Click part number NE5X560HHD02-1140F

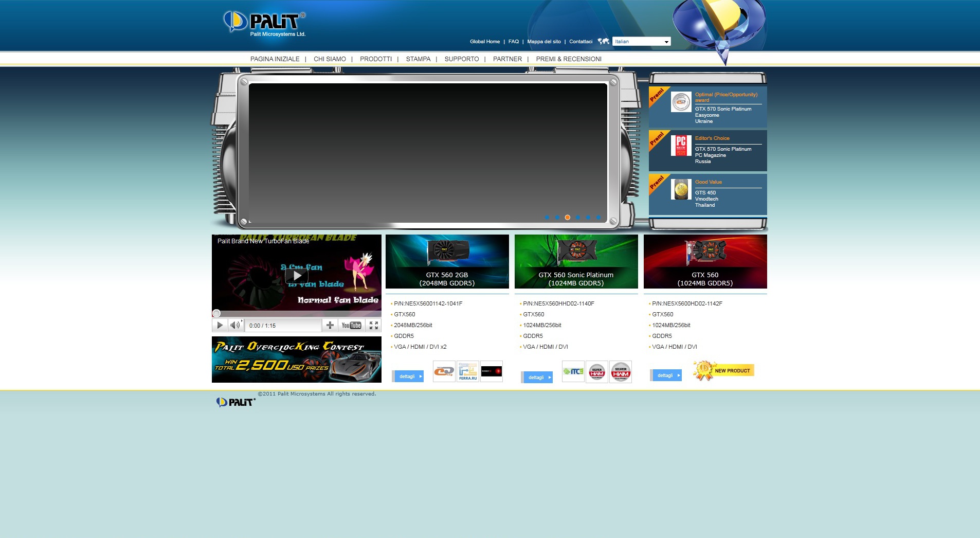point(558,304)
